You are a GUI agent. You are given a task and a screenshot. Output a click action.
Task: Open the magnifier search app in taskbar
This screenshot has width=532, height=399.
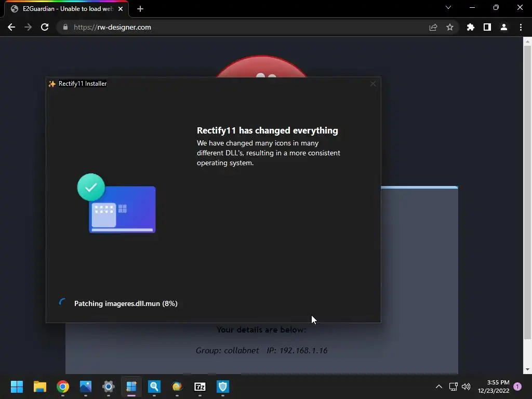[154, 387]
